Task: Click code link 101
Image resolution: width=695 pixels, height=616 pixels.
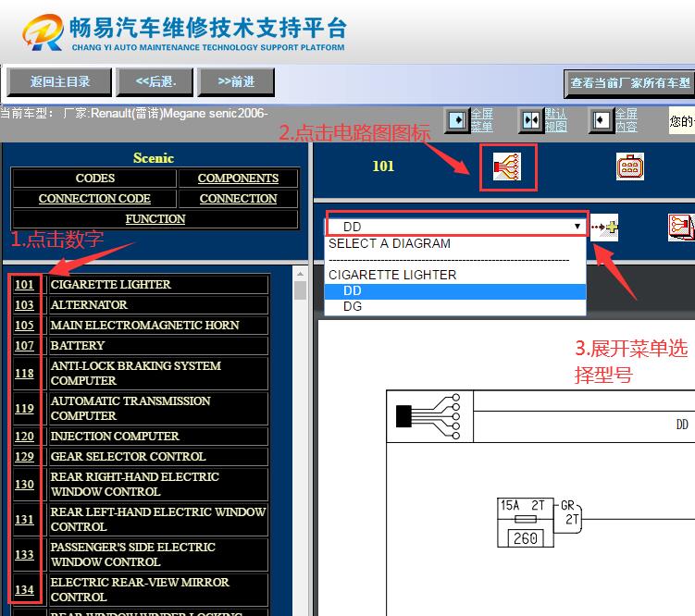Action: (x=24, y=284)
